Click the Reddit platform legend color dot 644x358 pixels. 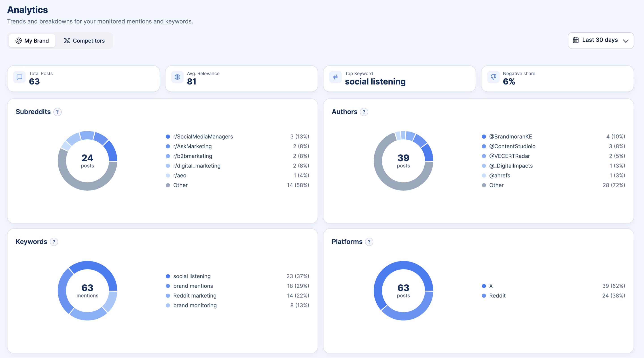click(x=484, y=296)
